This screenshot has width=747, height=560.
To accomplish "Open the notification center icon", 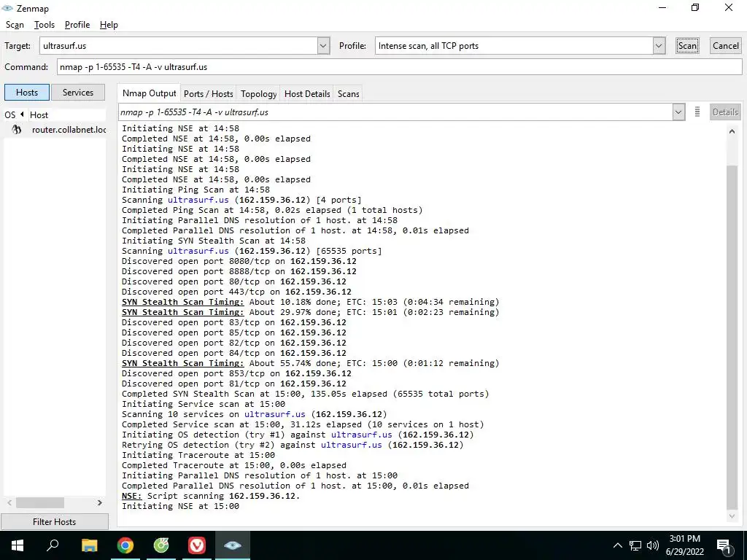I will coord(724,545).
